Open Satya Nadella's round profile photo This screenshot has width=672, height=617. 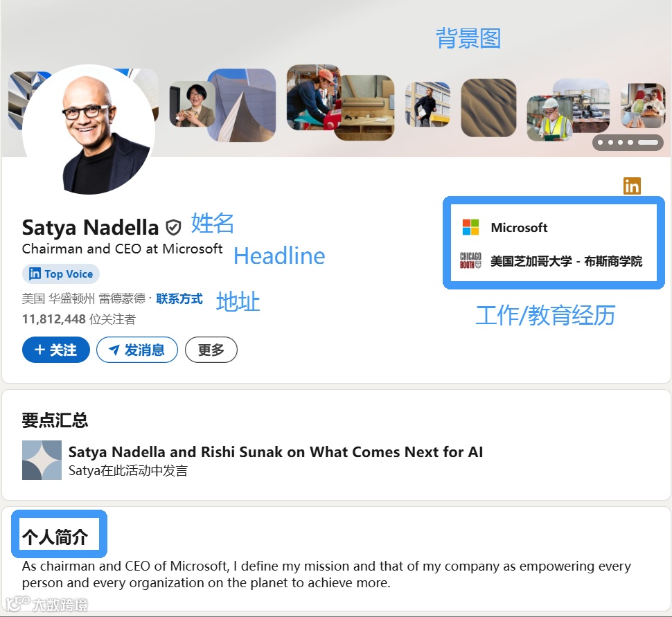(89, 129)
